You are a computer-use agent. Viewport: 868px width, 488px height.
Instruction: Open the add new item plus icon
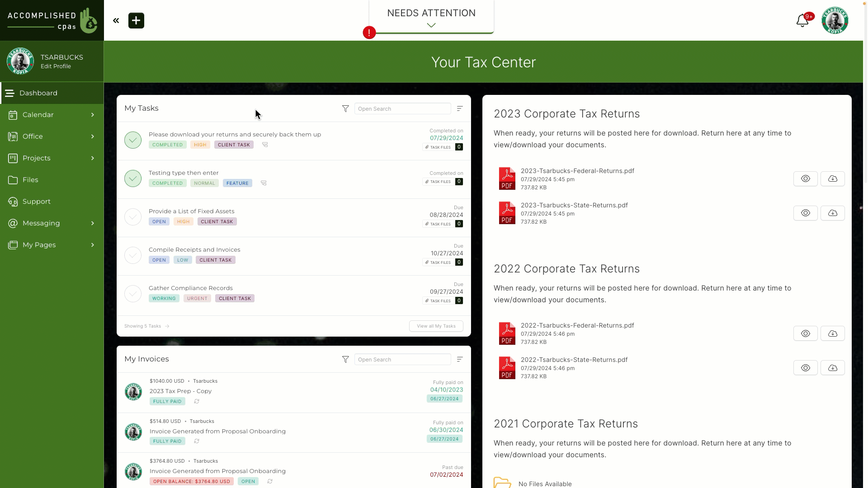pos(136,20)
